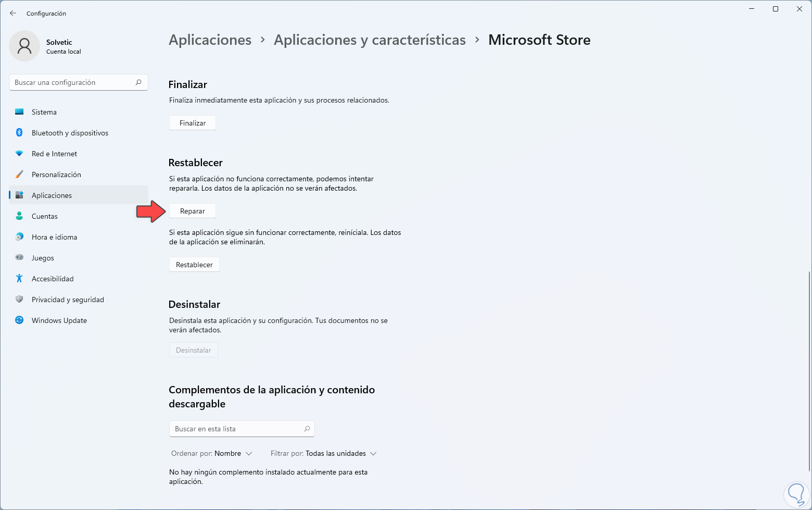Image resolution: width=812 pixels, height=510 pixels.
Task: Click the Finalizar button
Action: [193, 123]
